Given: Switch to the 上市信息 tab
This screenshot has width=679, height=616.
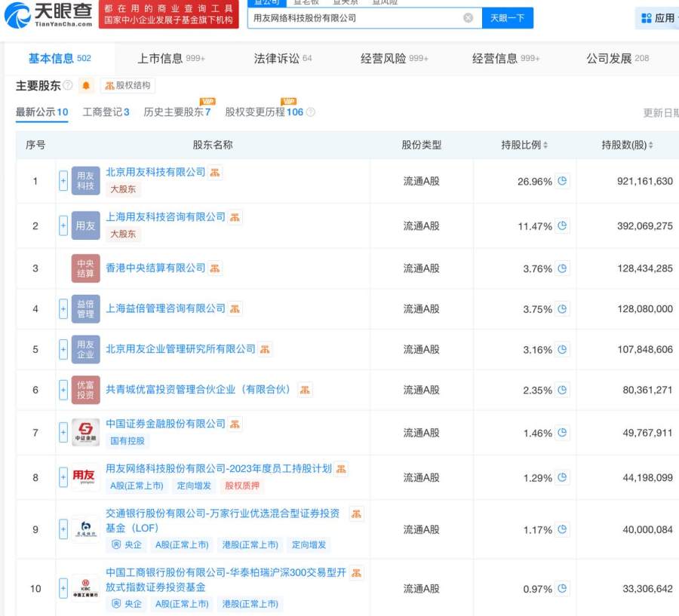Looking at the screenshot, I should [x=171, y=58].
